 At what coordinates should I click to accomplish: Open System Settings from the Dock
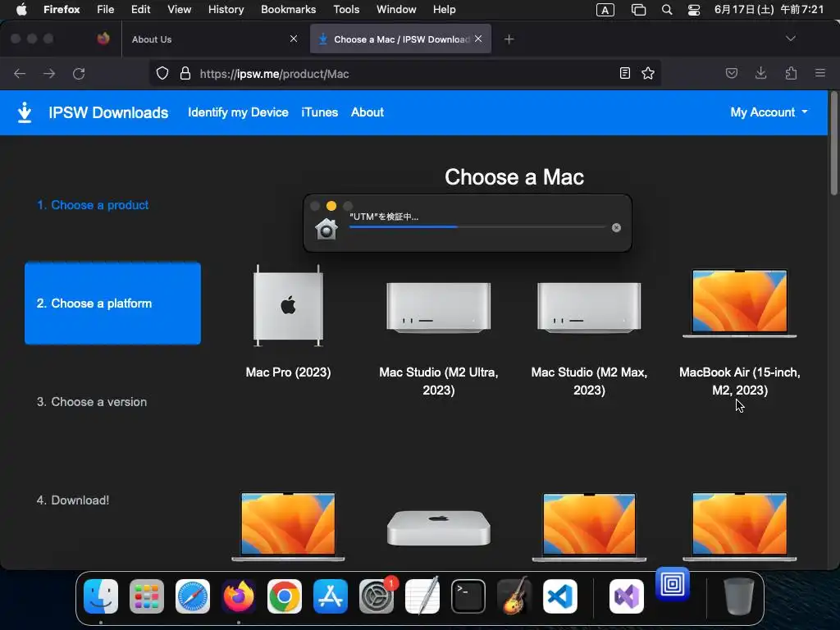point(377,596)
